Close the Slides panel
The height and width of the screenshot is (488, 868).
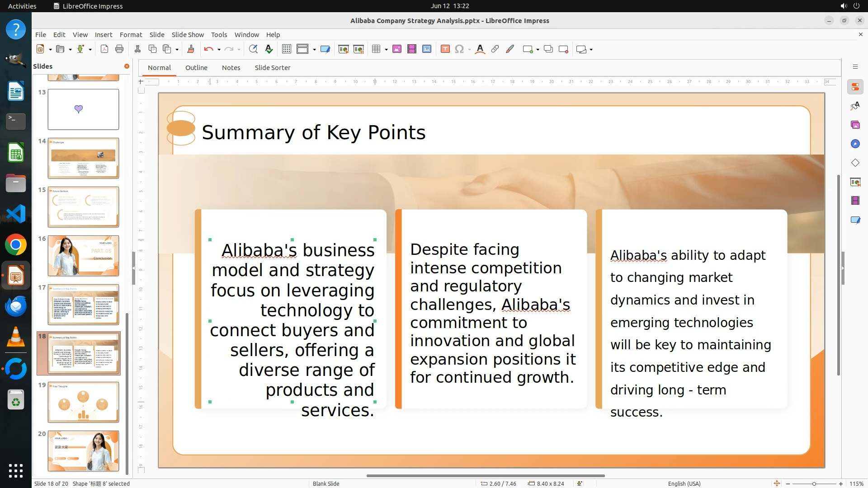pyautogui.click(x=127, y=66)
